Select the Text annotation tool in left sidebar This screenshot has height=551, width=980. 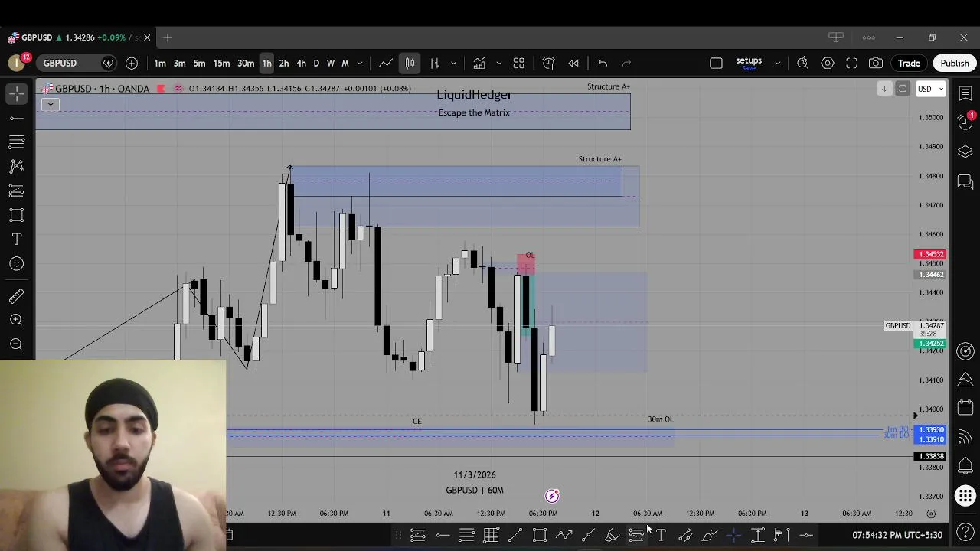click(17, 240)
